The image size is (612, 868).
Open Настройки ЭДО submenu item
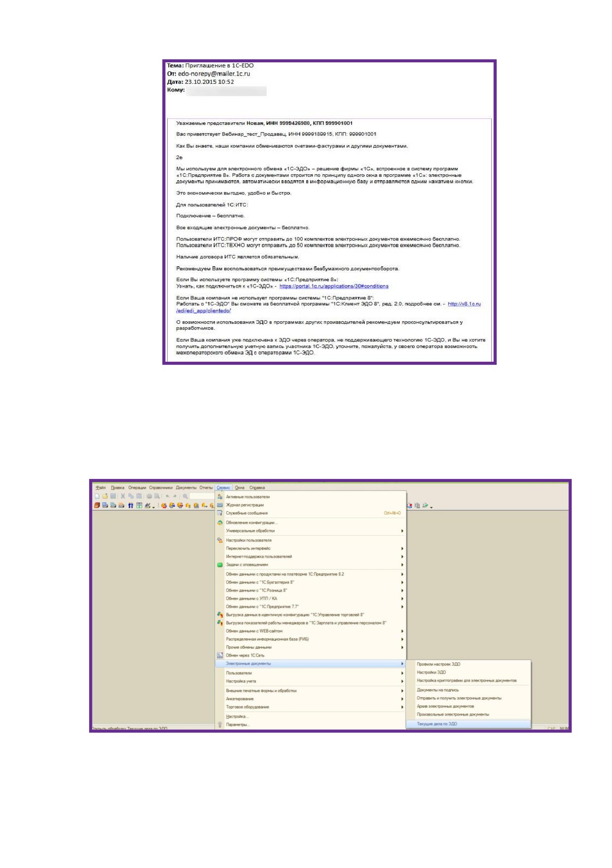(468, 672)
